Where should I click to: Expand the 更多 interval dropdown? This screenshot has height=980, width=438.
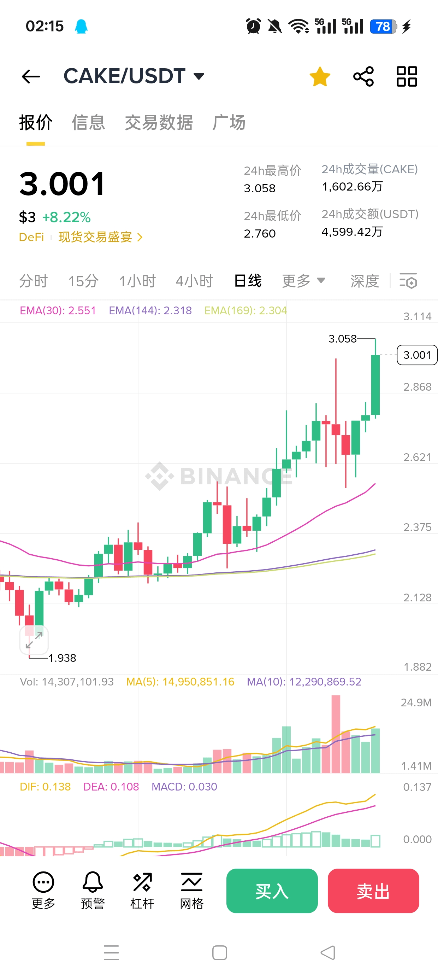[x=303, y=281]
